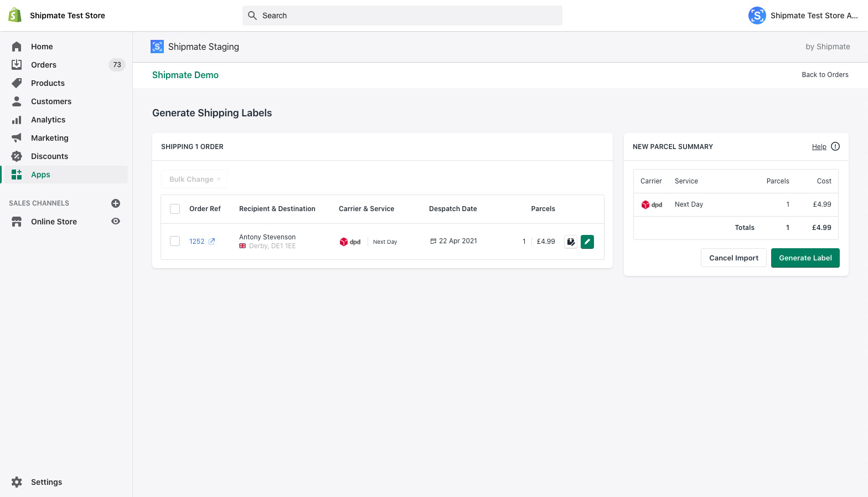Click the UK flag beside Derby, DE1 1EE
This screenshot has width=868, height=497.
tap(242, 246)
